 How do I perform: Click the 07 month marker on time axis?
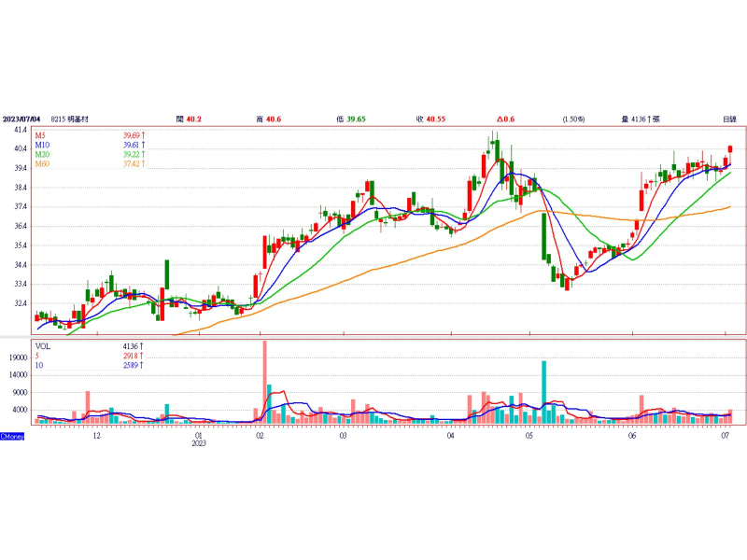click(726, 436)
